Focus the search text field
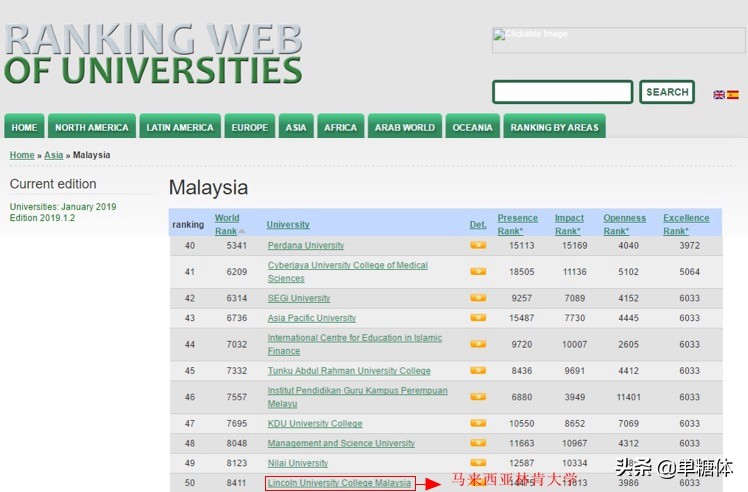The height and width of the screenshot is (492, 748). [562, 92]
